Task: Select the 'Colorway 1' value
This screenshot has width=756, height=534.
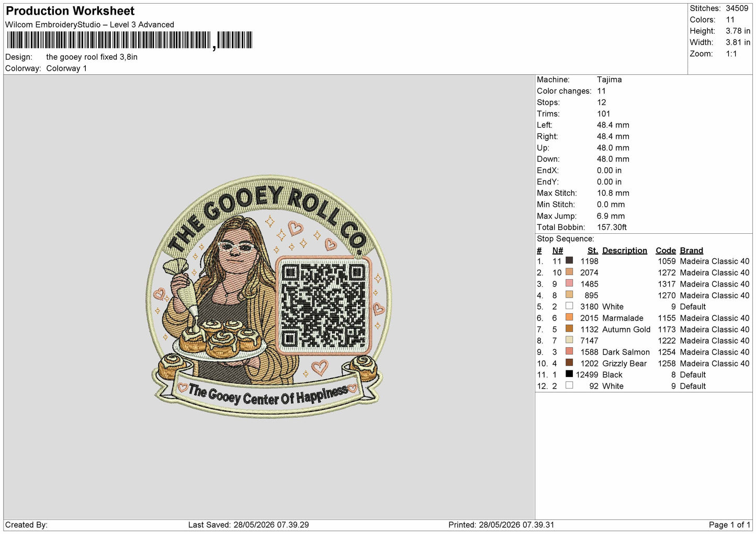Action: pos(66,69)
